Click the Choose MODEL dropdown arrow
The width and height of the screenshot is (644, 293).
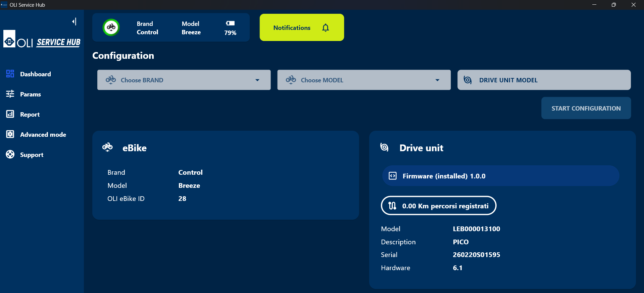pyautogui.click(x=437, y=80)
